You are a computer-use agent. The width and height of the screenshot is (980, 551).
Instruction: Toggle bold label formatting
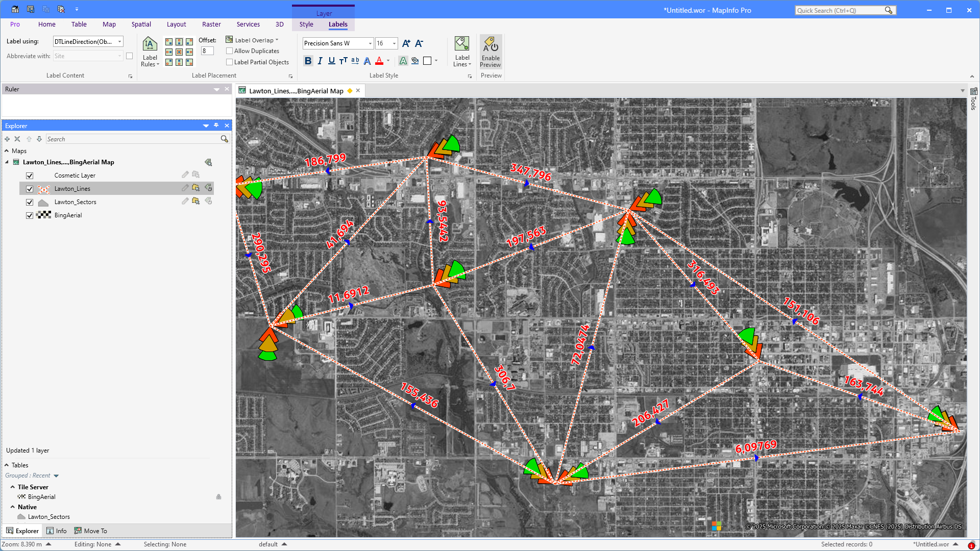pos(308,61)
